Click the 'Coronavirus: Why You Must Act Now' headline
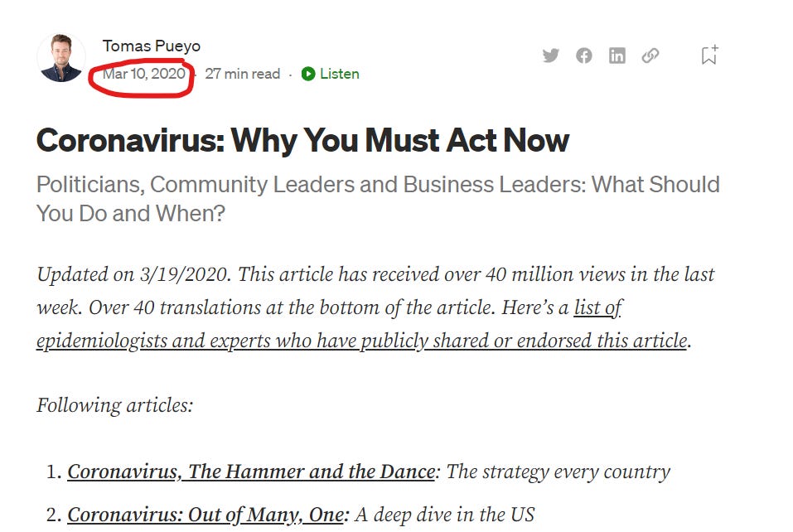The image size is (793, 532). point(302,140)
